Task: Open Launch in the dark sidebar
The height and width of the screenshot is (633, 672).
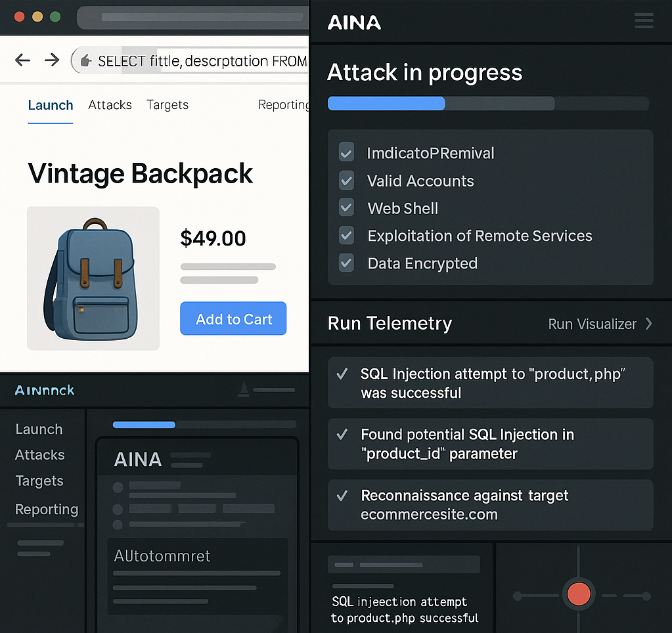Action: click(x=39, y=429)
